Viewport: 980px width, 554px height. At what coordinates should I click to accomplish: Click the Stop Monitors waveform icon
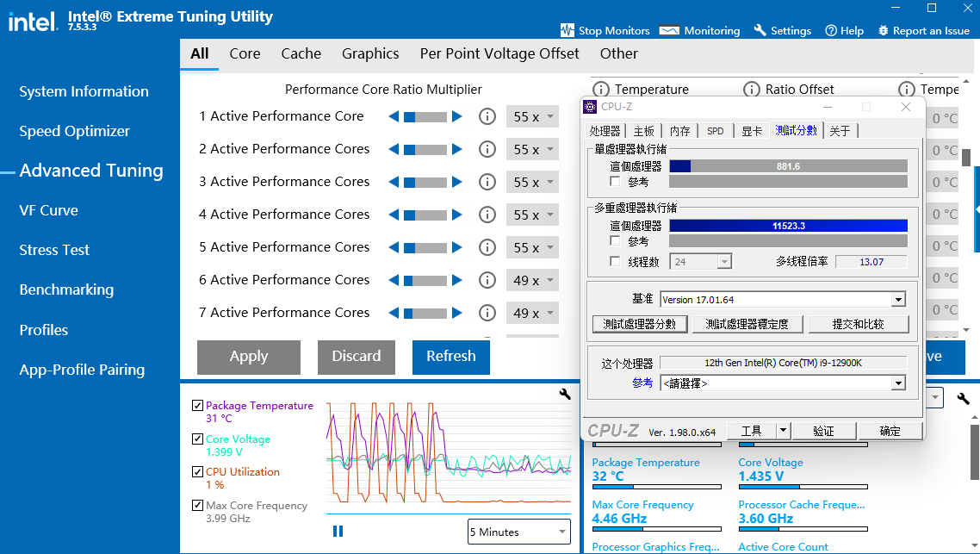point(567,30)
